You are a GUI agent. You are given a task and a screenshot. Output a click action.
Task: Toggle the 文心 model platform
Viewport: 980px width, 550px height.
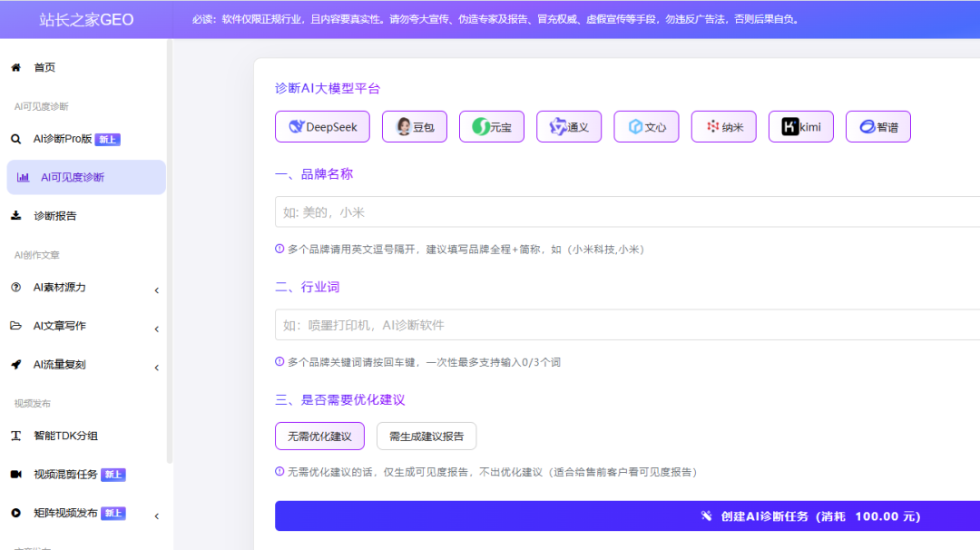pos(646,127)
